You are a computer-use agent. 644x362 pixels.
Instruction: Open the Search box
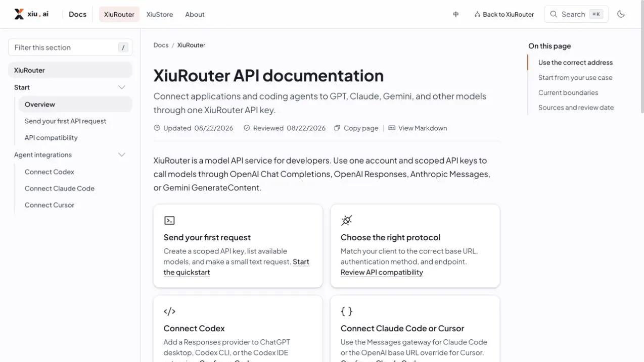pos(576,14)
